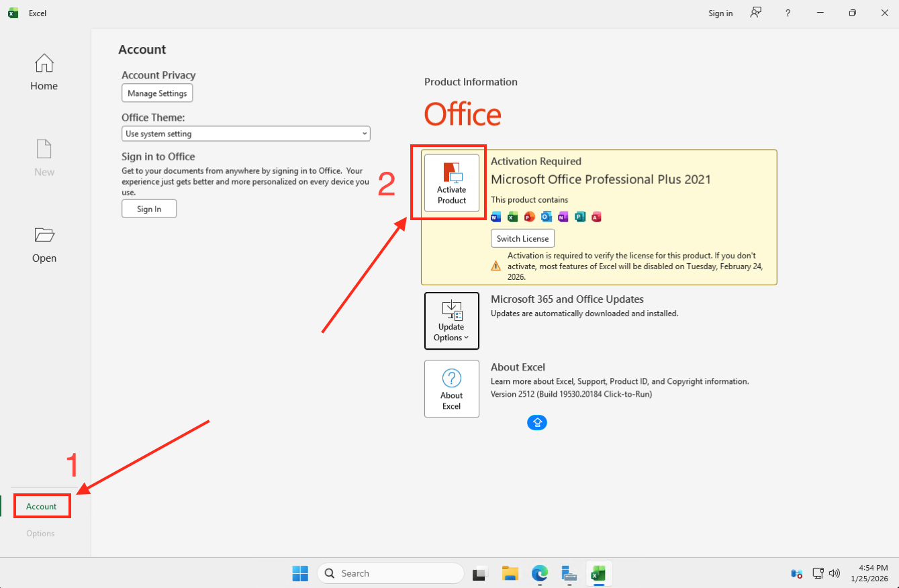
Task: Click the Search box on the taskbar
Action: 390,573
